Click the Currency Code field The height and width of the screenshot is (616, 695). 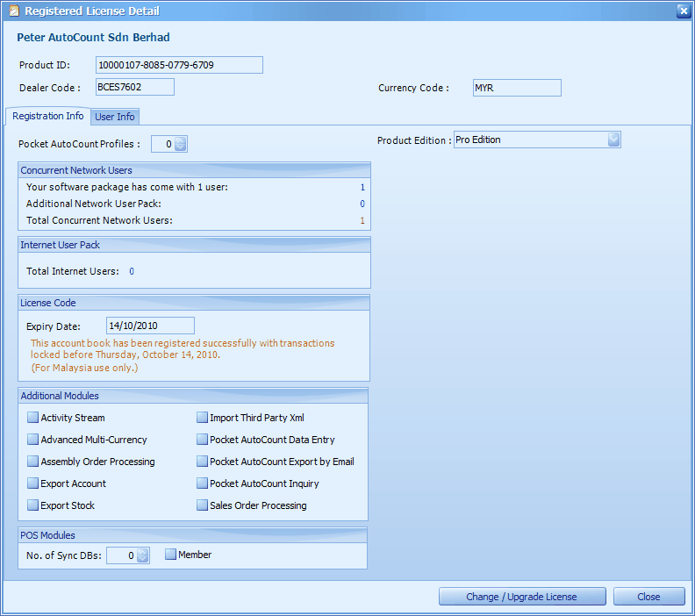tap(517, 88)
